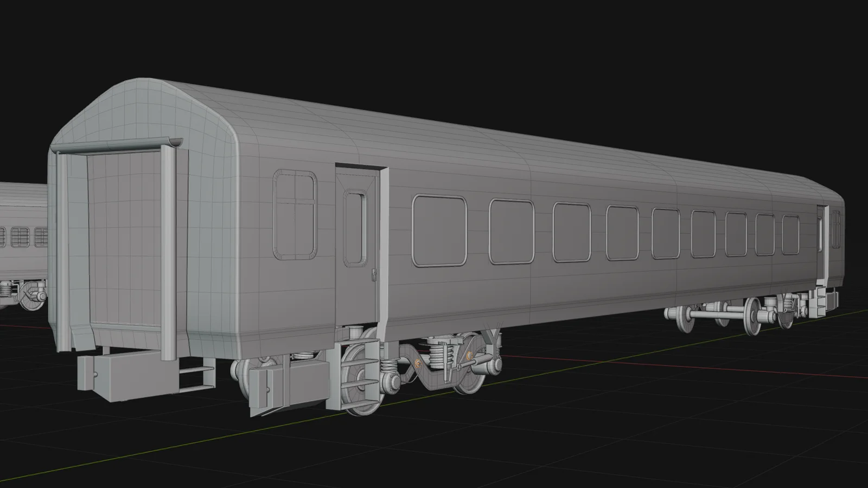The image size is (868, 488).
Task: Click the second passenger window from side door
Action: click(x=511, y=232)
